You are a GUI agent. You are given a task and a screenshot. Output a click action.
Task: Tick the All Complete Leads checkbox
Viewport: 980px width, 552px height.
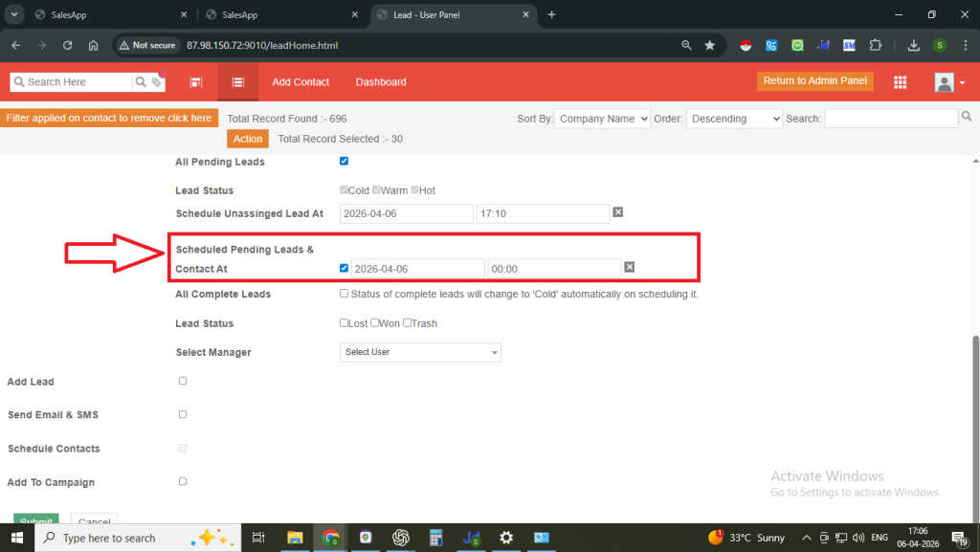click(345, 294)
